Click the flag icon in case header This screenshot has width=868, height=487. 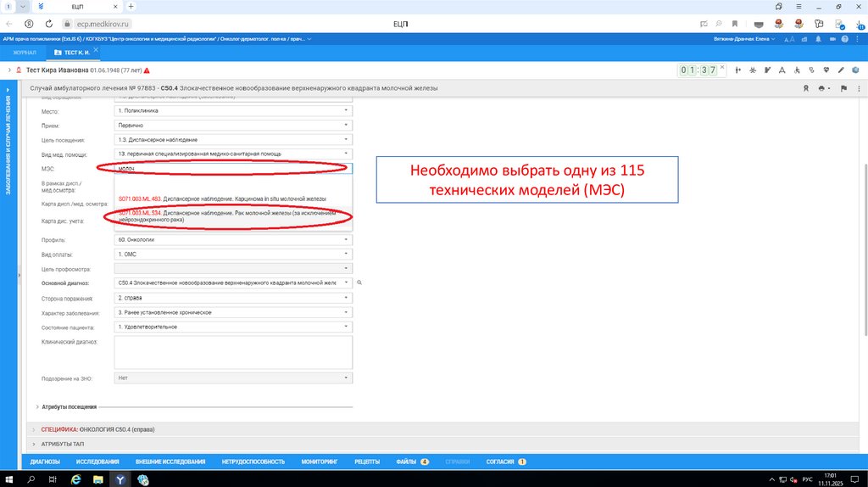coord(843,88)
